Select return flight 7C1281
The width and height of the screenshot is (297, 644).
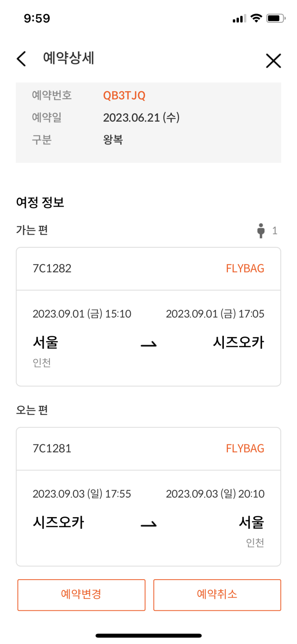pos(52,448)
